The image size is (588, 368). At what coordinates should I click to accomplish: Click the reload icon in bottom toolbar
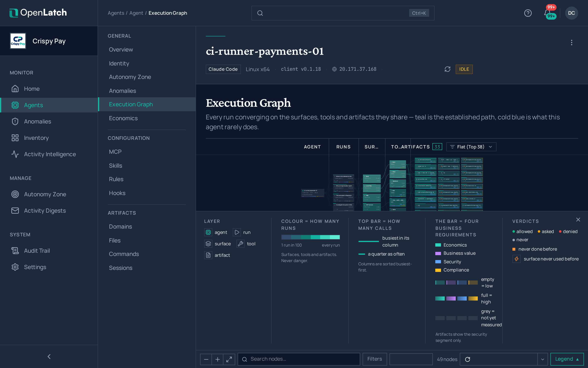[468, 359]
